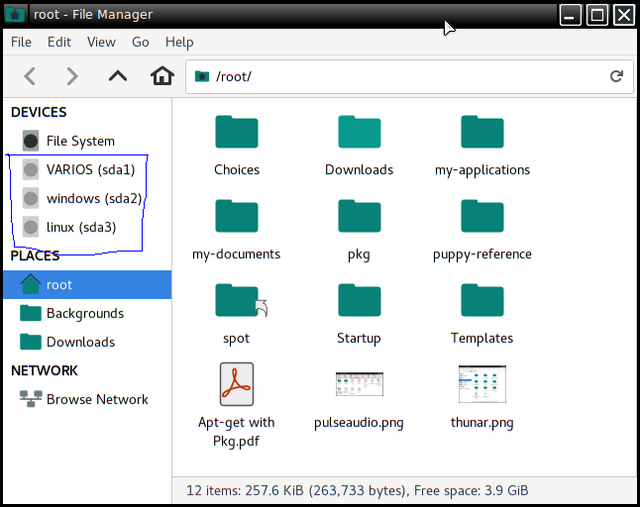Open the Help menu
Screen dimensions: 640x507
[179, 42]
